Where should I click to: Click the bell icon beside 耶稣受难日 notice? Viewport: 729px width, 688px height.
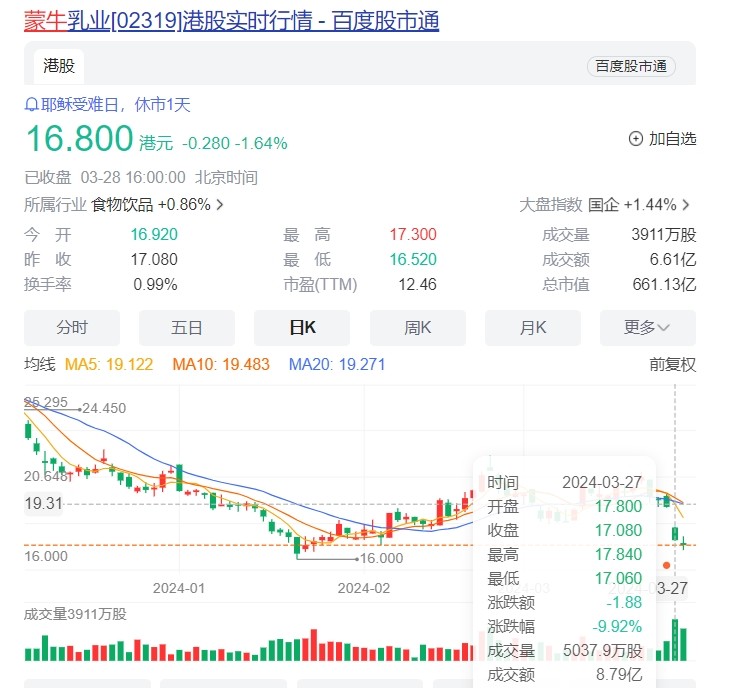[31, 105]
